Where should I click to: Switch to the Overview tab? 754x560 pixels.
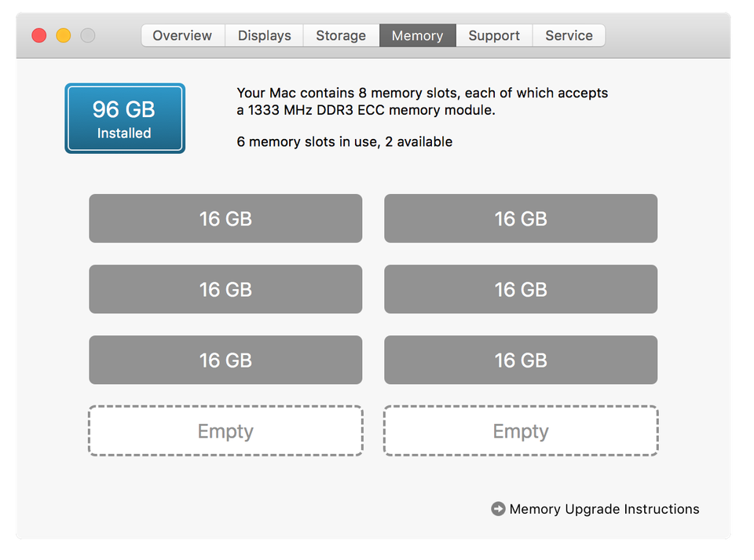point(182,35)
